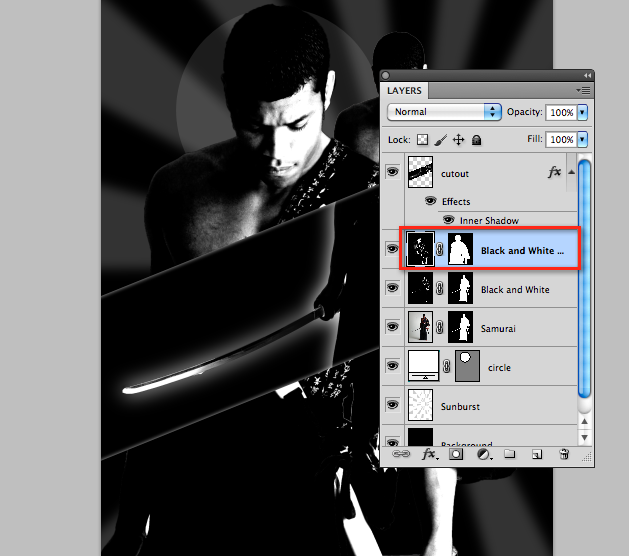Click the layers scrollbar up arrow
The height and width of the screenshot is (556, 629).
coord(584,421)
